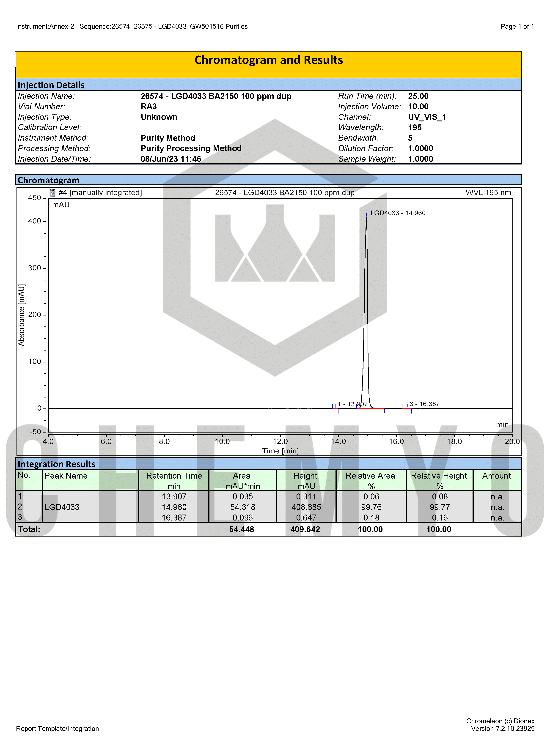Select the 'LGD4033' peak name table cell
550x756 pixels.
tap(62, 507)
